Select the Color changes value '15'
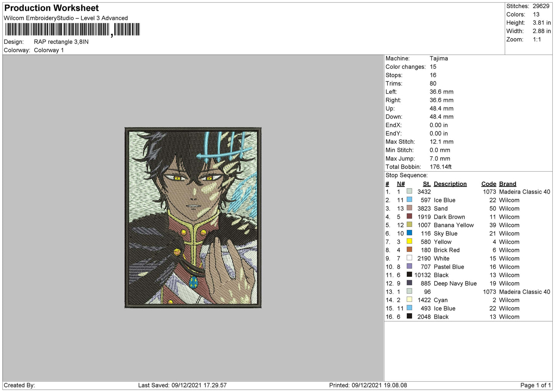 point(433,67)
